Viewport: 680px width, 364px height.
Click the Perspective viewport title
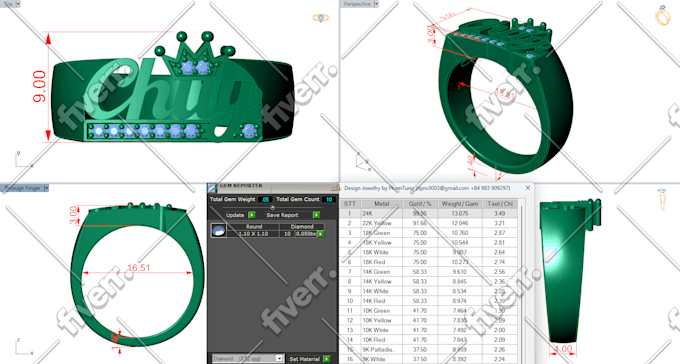(357, 4)
